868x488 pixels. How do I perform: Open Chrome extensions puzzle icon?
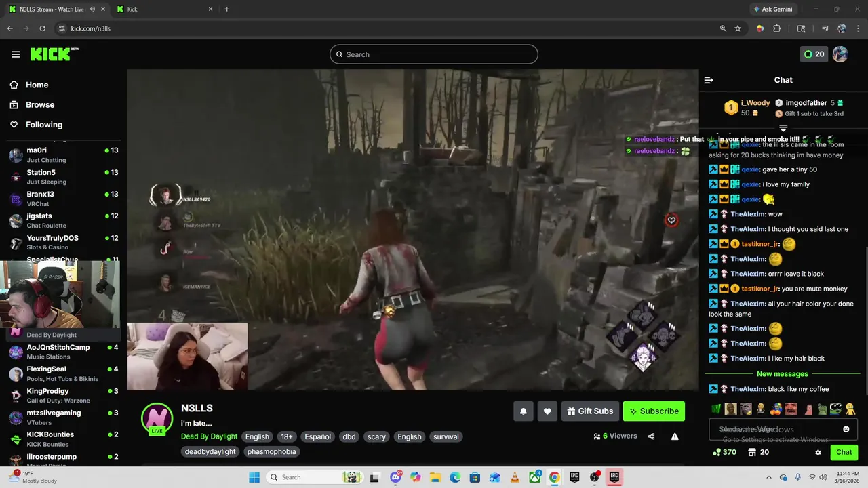(x=777, y=28)
